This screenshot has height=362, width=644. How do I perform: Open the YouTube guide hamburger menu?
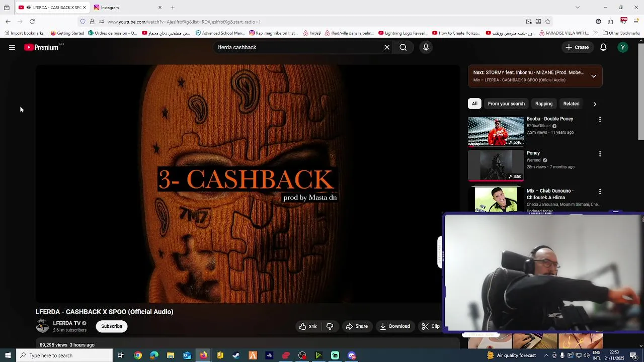tap(12, 47)
